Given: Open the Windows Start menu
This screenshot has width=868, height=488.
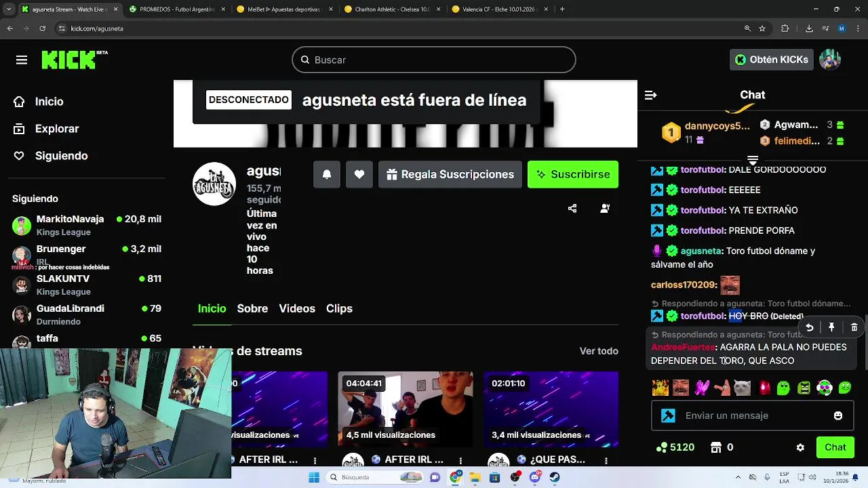Looking at the screenshot, I should point(314,478).
